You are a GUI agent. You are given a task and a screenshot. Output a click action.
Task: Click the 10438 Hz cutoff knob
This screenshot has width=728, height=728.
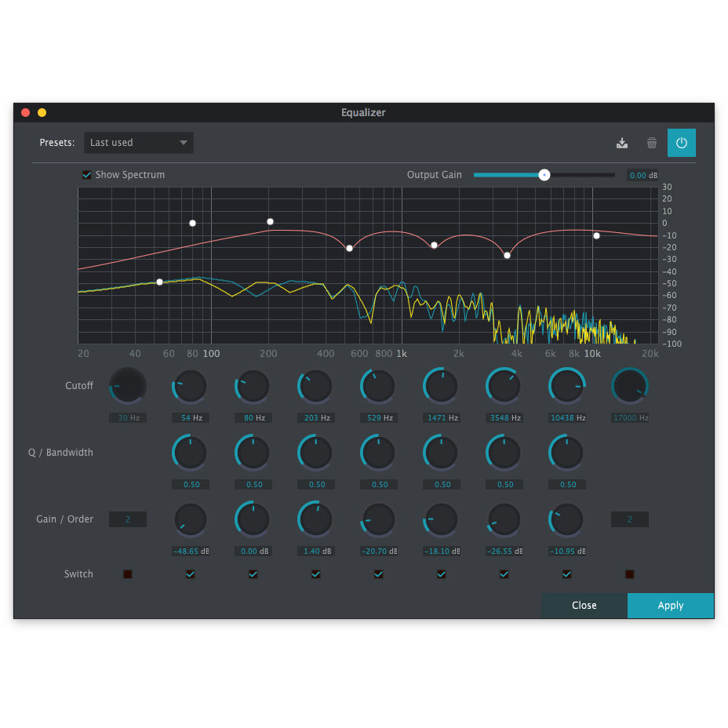click(566, 386)
